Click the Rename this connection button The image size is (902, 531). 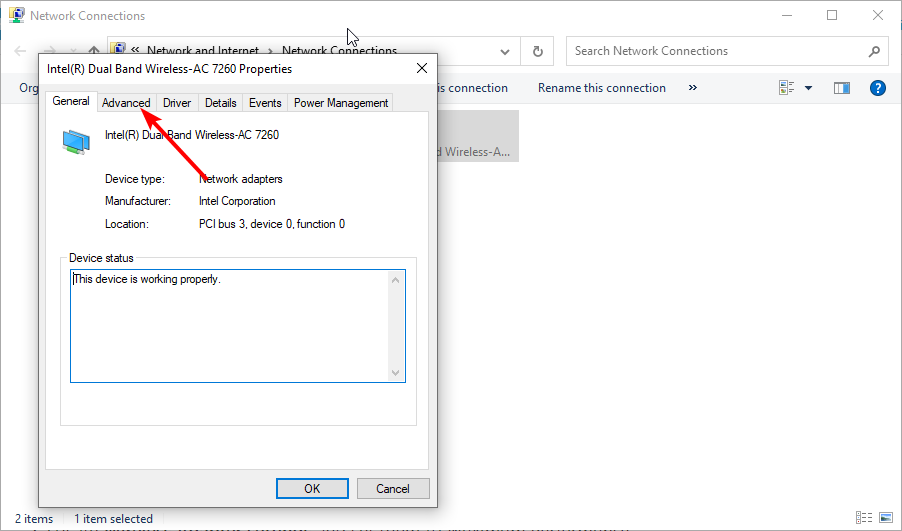pos(601,88)
